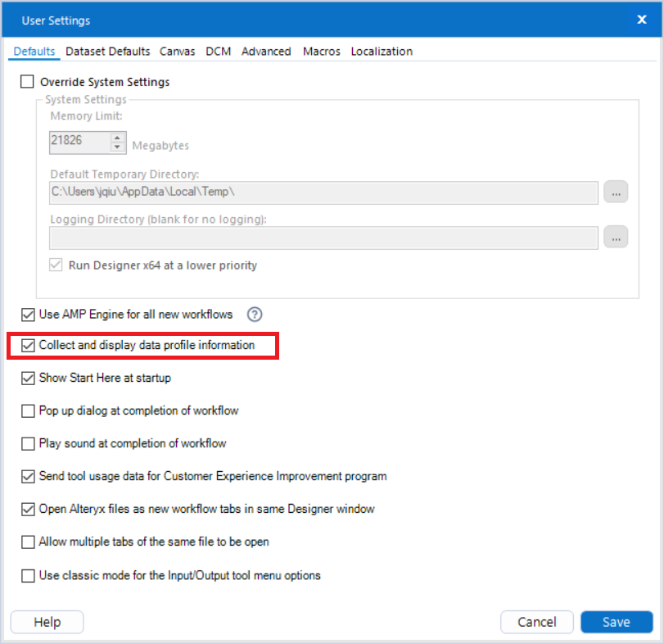Enable Play sound at completion of workflow
This screenshot has height=644, width=664.
[x=27, y=443]
